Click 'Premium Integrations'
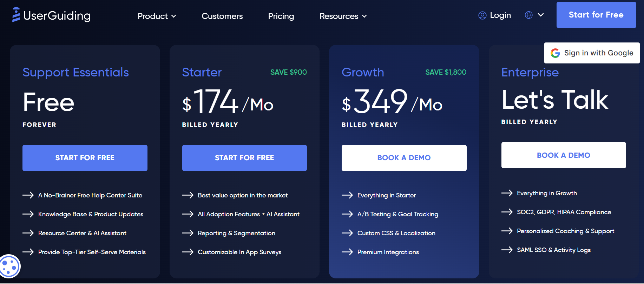Image resolution: width=644 pixels, height=284 pixels. pyautogui.click(x=388, y=252)
